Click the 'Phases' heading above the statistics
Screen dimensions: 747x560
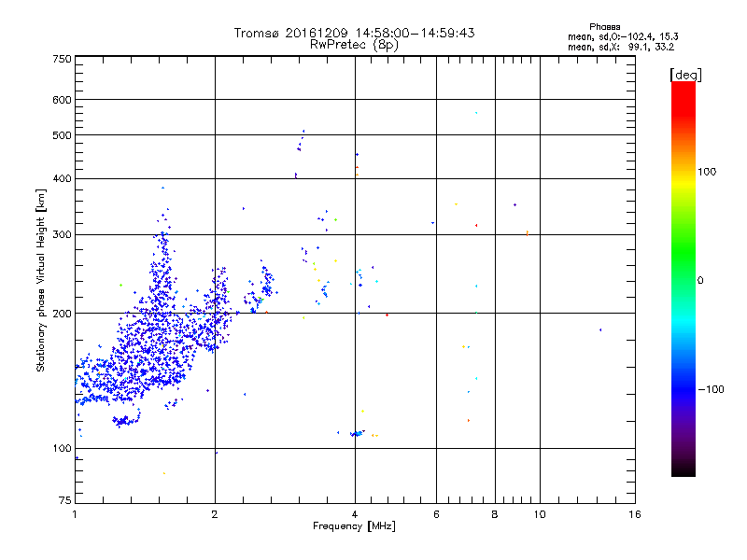tap(604, 27)
